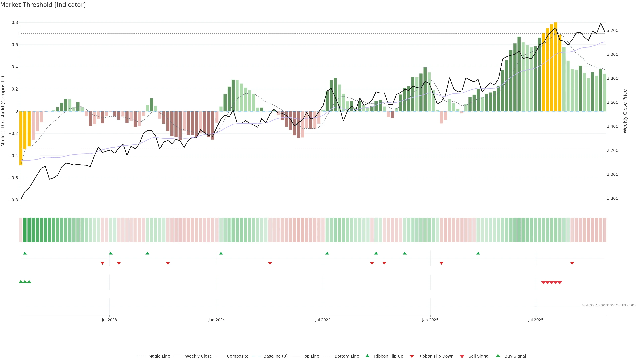Click the Sell Signal legend icon

462,356
